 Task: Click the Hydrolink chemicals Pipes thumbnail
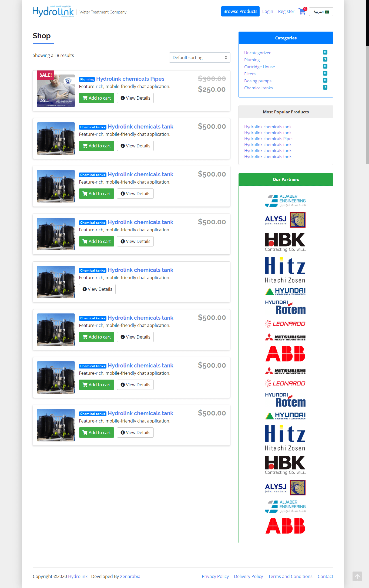pos(56,91)
